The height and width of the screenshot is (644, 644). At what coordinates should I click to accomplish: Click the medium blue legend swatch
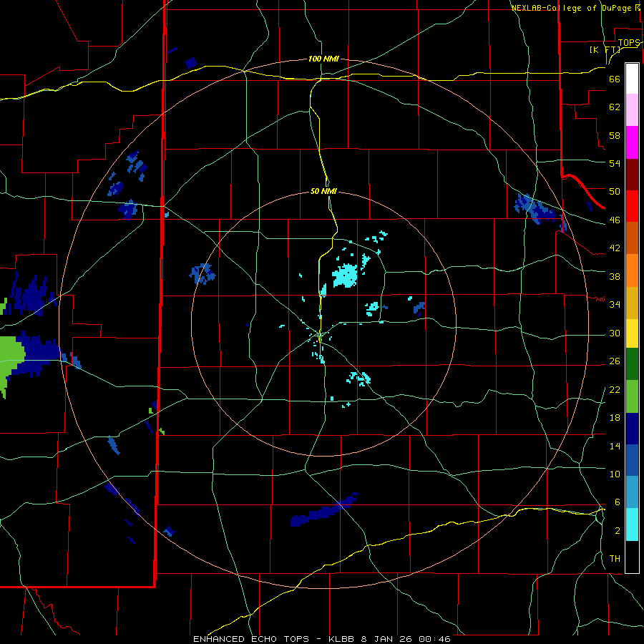coord(632,461)
